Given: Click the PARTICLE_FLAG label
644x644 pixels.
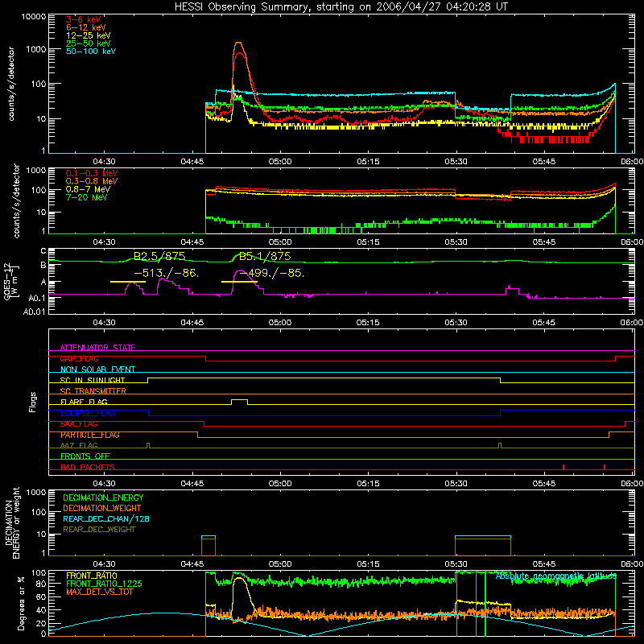Looking at the screenshot, I should 90,435.
